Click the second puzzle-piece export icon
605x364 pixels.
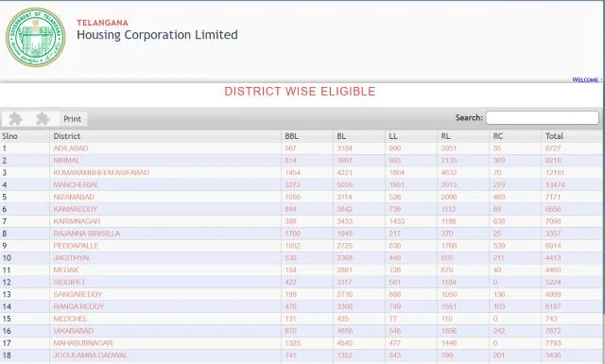pos(43,119)
